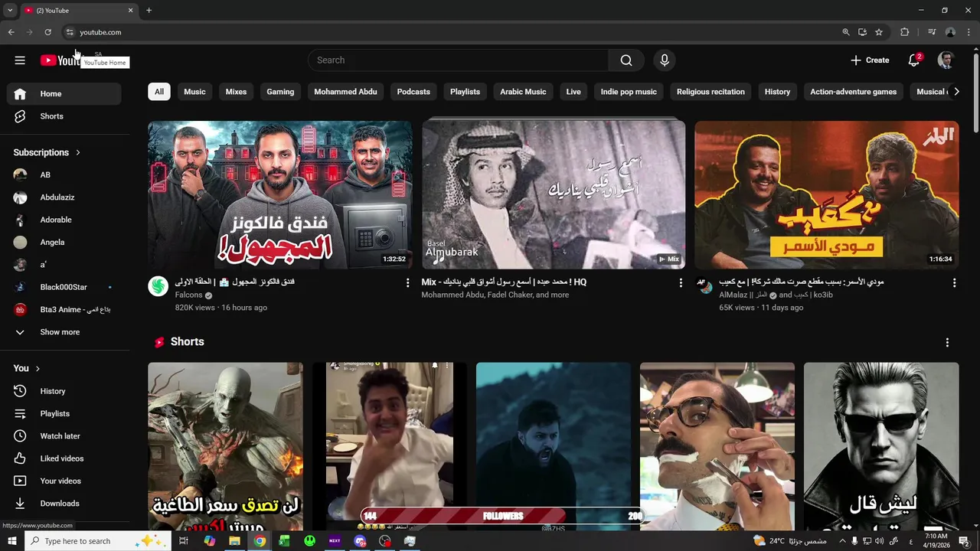Bookmark this page with star icon
The height and width of the screenshot is (551, 980).
879,32
